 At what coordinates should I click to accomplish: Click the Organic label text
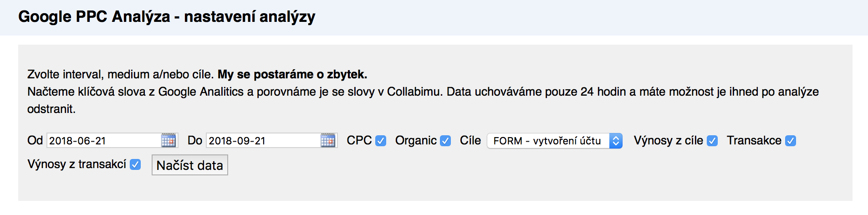416,140
